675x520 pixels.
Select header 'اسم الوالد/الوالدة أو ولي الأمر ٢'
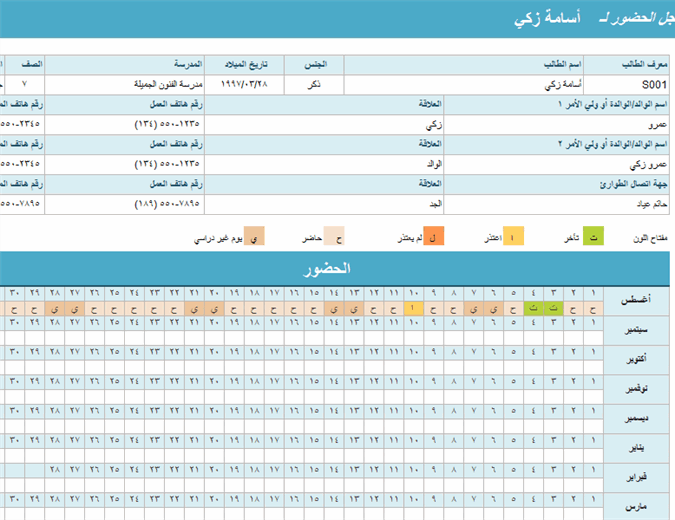pyautogui.click(x=557, y=144)
